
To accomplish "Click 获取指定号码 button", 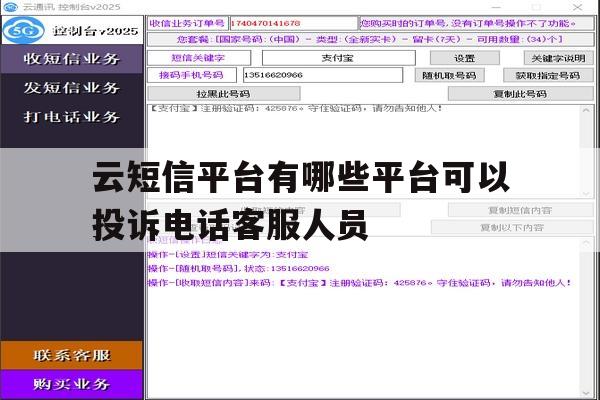I will 548,75.
